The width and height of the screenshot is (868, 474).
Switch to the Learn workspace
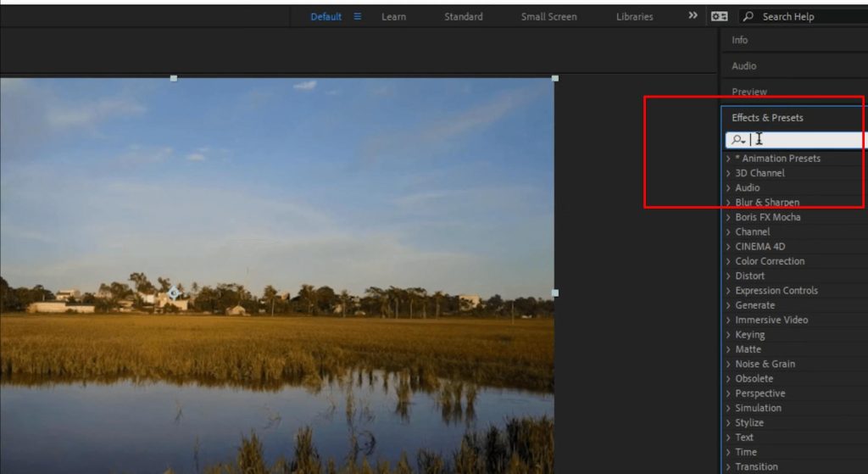(x=393, y=17)
